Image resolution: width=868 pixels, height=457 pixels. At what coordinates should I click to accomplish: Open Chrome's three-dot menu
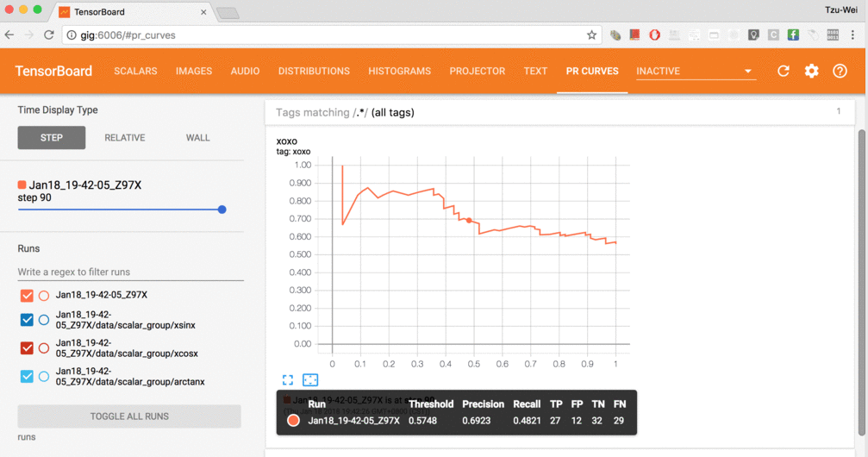(852, 34)
